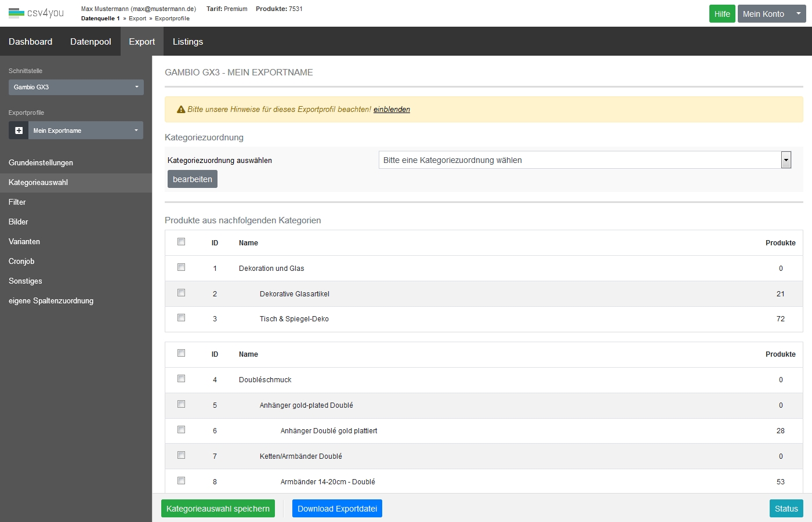
Task: Open Grundeinstellungen in the sidebar
Action: (x=41, y=163)
